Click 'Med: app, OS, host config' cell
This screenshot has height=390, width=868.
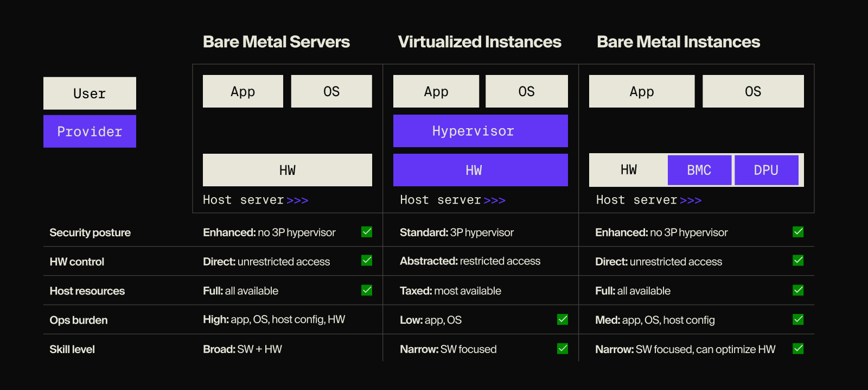(655, 320)
